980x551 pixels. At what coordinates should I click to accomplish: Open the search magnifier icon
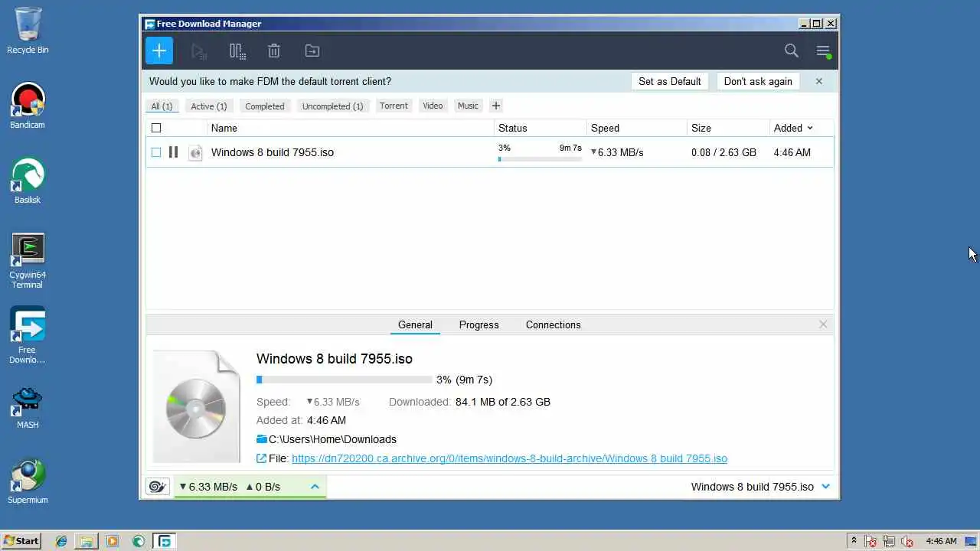(x=792, y=51)
